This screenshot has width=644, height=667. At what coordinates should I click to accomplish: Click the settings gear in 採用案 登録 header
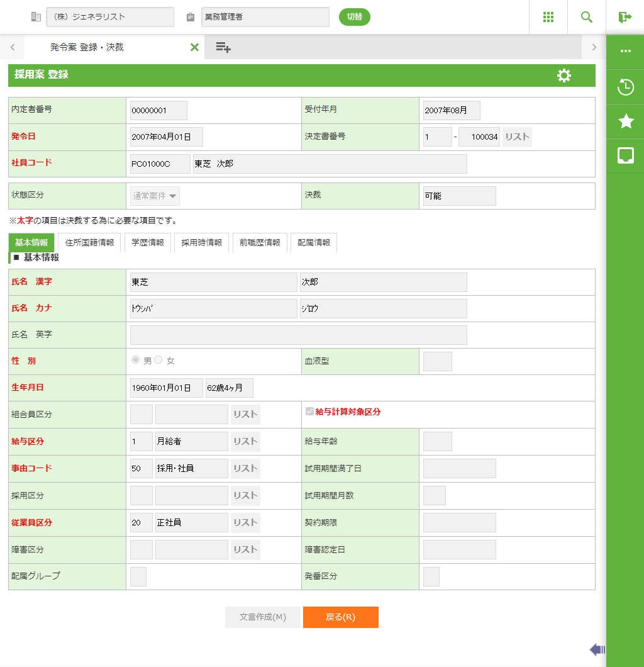coord(564,76)
